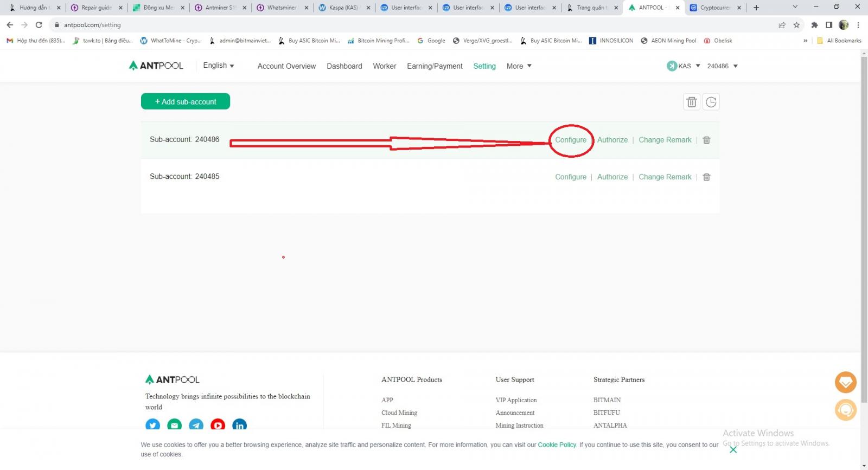Open the email icon in the footer

175,425
